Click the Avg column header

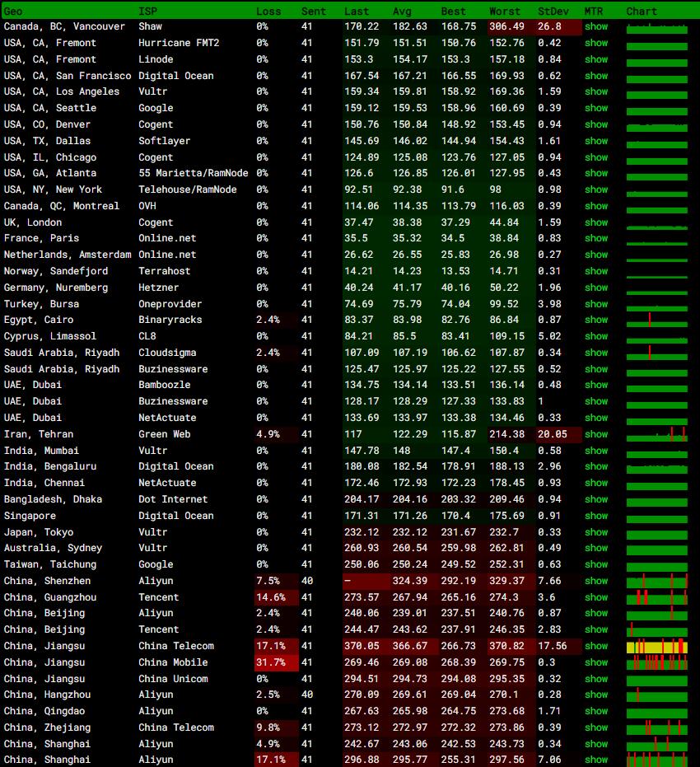(x=402, y=12)
